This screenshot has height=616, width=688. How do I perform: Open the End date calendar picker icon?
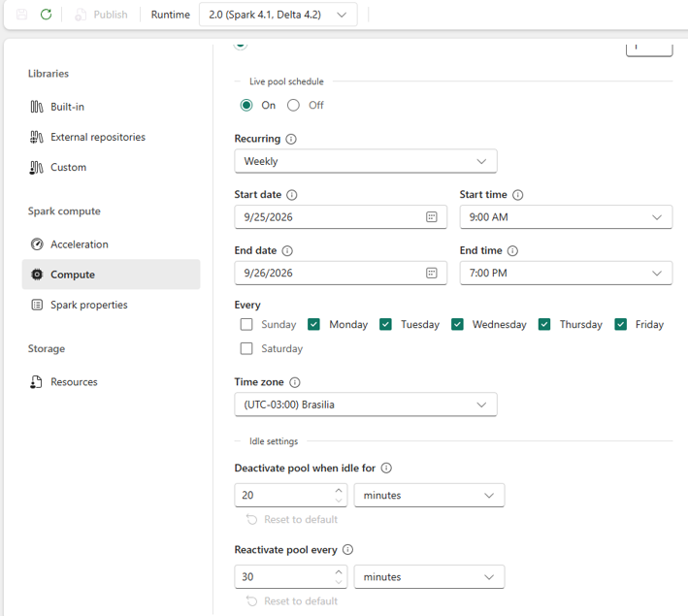coord(431,273)
